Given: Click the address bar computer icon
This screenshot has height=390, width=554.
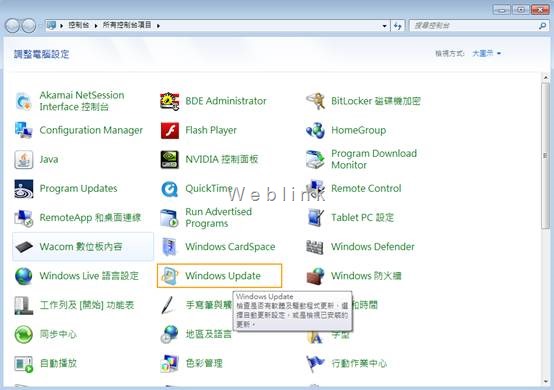Looking at the screenshot, I should (52, 25).
